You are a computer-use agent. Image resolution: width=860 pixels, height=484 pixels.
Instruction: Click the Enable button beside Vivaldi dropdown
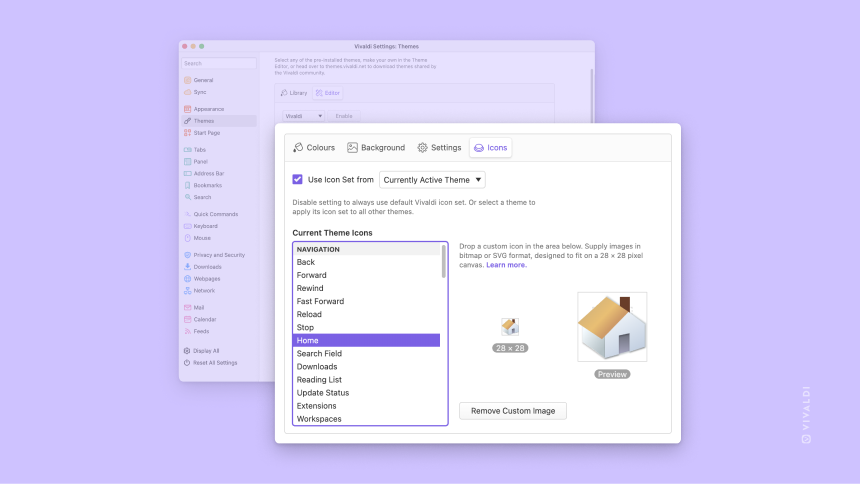[x=344, y=116]
